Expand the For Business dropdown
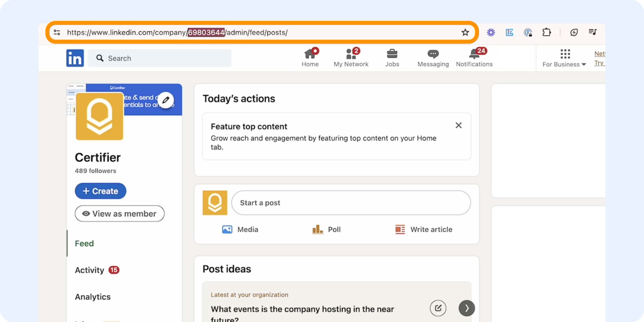The height and width of the screenshot is (322, 644). tap(564, 58)
